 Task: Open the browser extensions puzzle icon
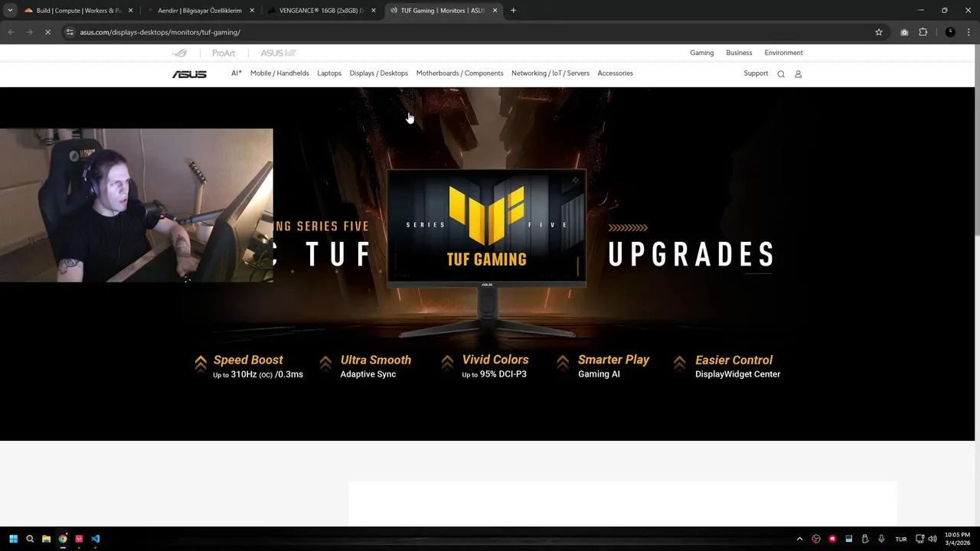923,32
